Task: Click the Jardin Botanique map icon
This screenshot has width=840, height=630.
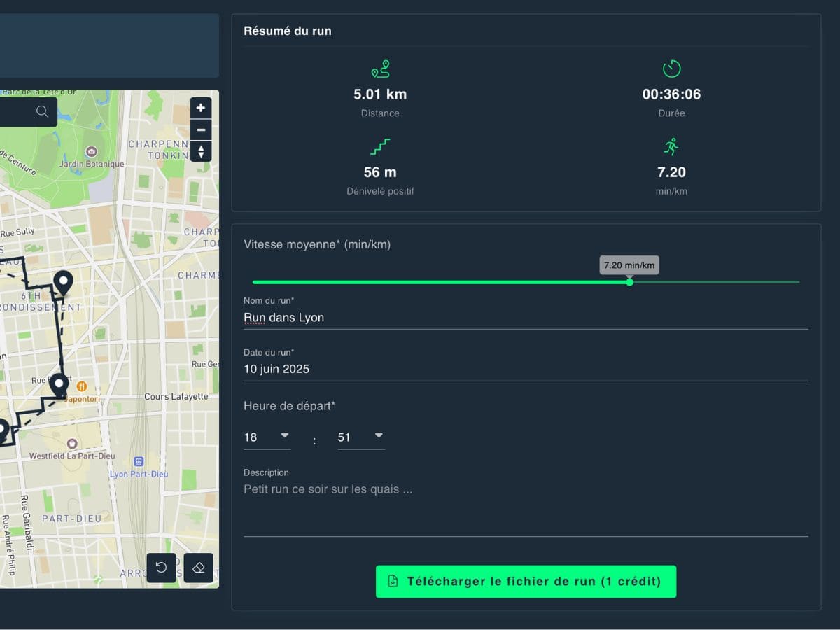Action: coord(90,151)
